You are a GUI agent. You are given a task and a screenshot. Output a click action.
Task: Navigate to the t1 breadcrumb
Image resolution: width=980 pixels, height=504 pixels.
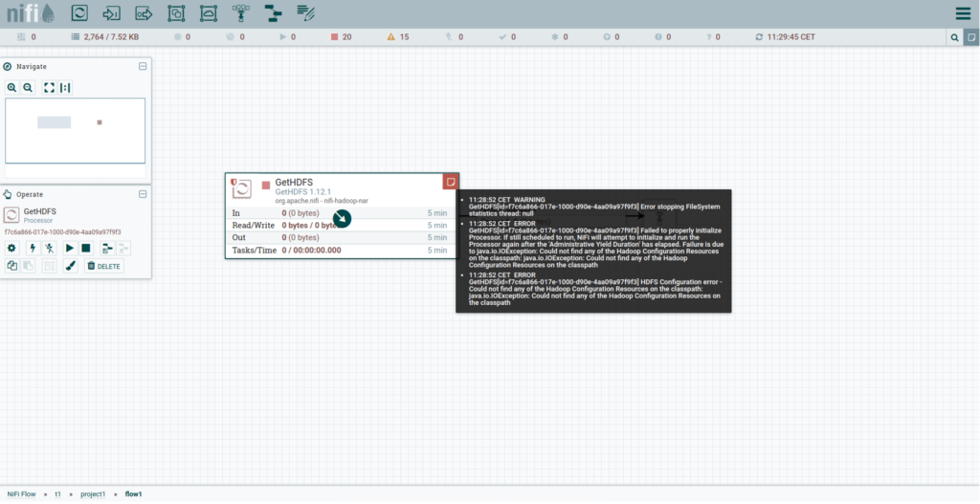coord(57,494)
